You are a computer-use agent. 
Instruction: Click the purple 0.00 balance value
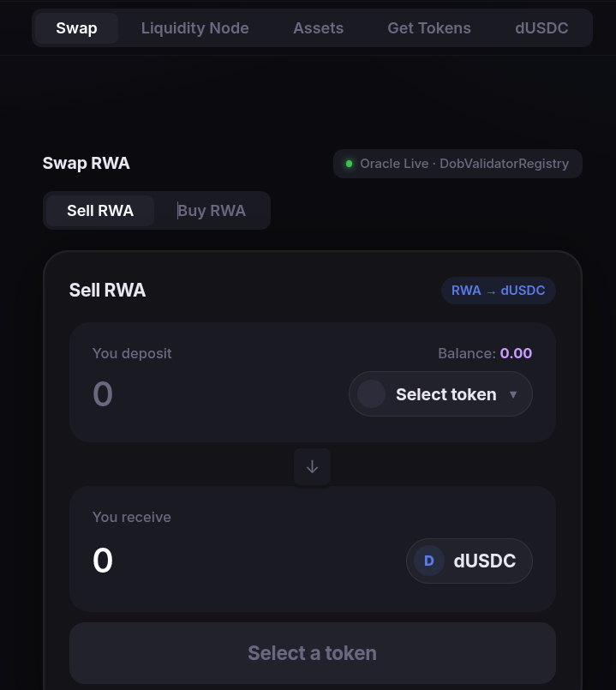516,353
